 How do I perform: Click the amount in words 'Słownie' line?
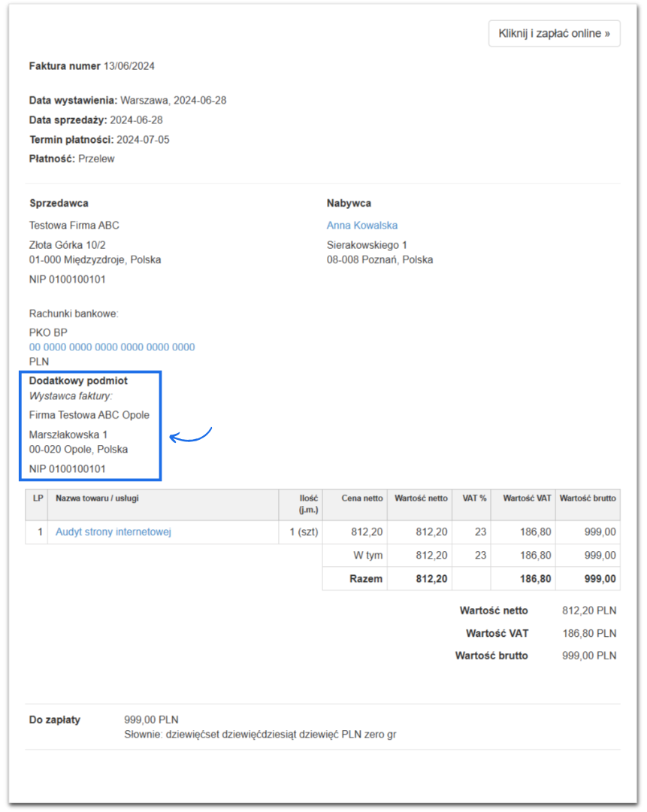(260, 735)
